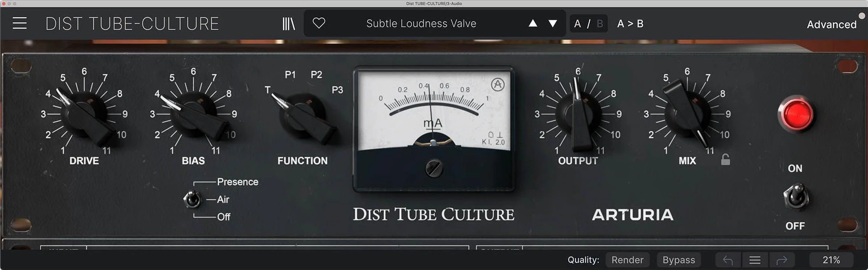Select the Off option under BIAS
Screen dimensions: 868x270
[x=224, y=217]
